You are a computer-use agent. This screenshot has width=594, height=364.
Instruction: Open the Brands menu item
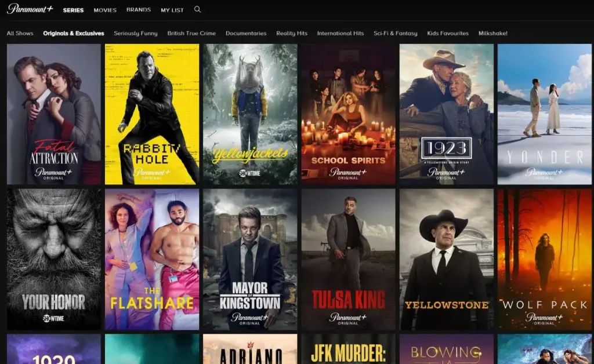click(x=138, y=10)
